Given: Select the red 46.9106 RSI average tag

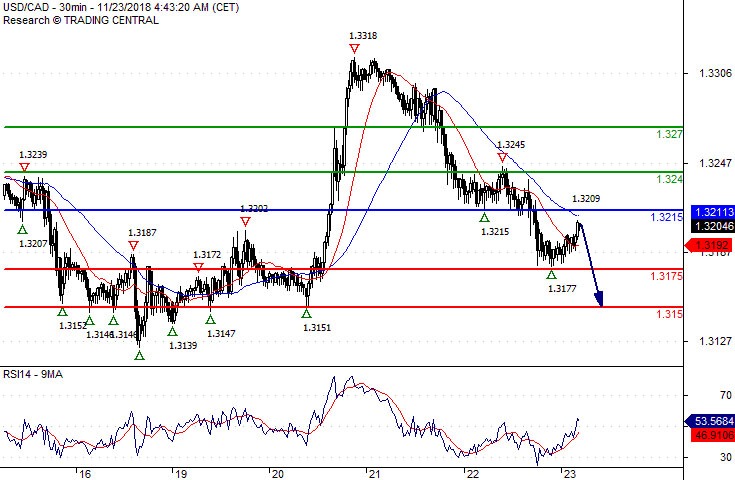Looking at the screenshot, I should pos(712,435).
